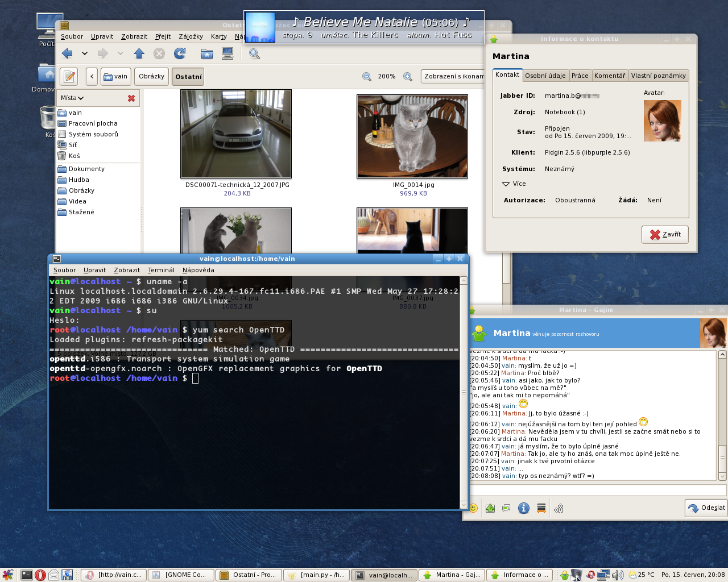The width and height of the screenshot is (728, 582).
Task: Open the Zobrazení s ikonami view dropdown
Action: point(453,76)
